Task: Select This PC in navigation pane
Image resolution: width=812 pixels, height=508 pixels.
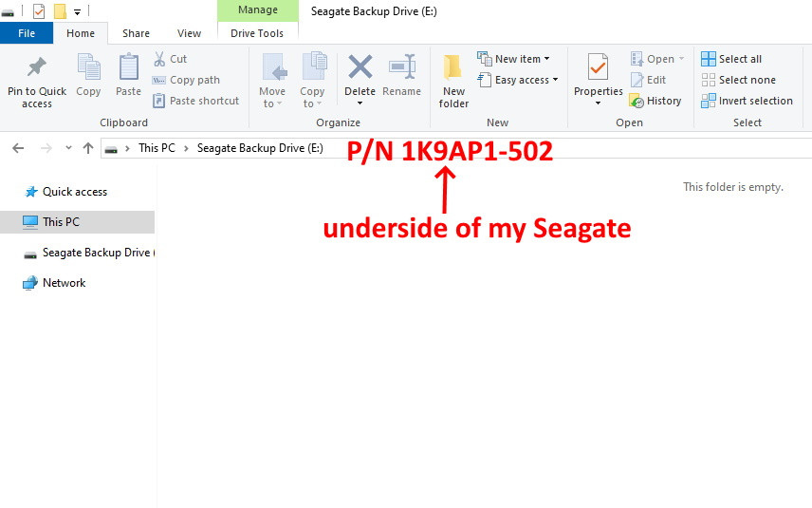Action: (x=77, y=222)
